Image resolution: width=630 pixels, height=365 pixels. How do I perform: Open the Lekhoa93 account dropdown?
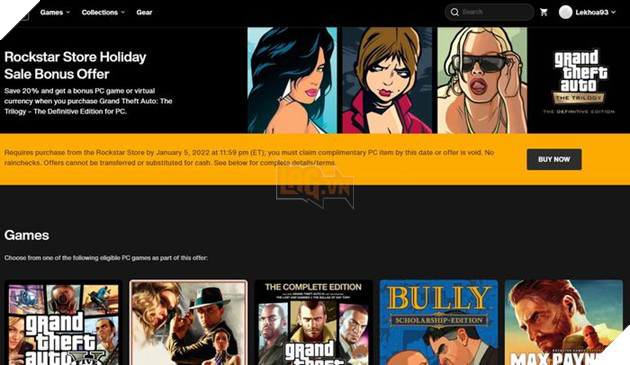pyautogui.click(x=595, y=12)
